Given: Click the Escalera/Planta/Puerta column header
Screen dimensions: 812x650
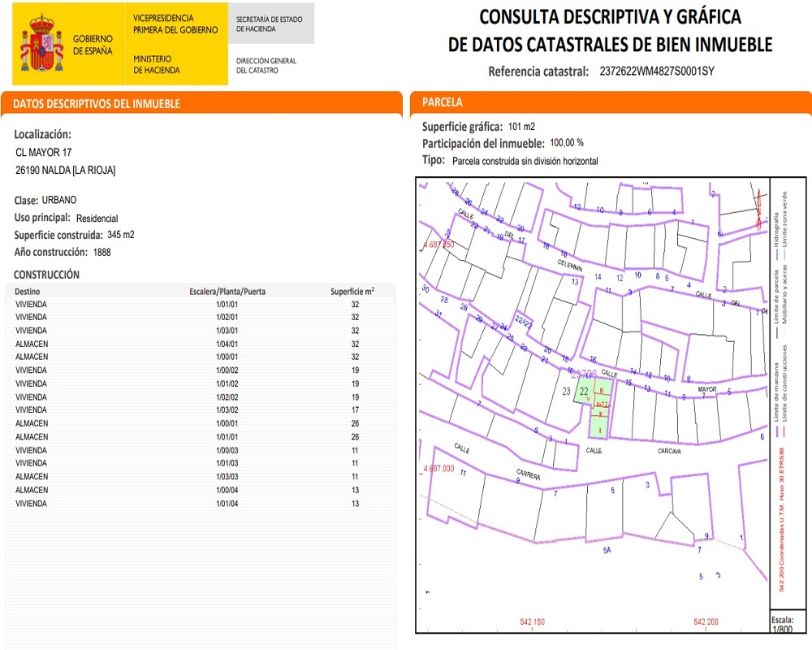Looking at the screenshot, I should [227, 292].
